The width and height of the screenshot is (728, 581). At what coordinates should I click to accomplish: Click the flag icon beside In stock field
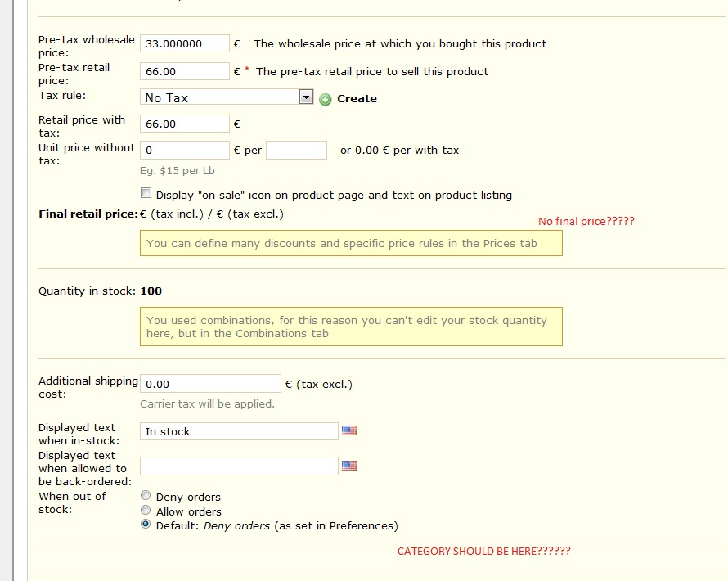click(x=349, y=430)
